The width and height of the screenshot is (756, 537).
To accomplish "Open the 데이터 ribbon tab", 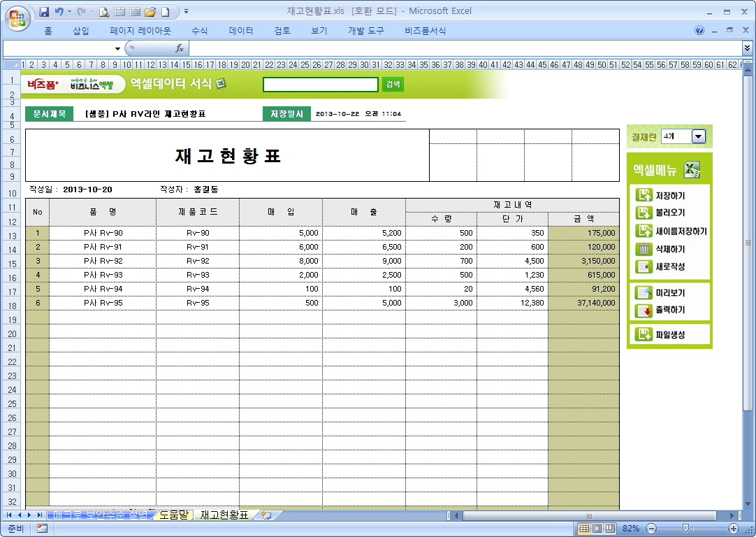I will (x=241, y=31).
